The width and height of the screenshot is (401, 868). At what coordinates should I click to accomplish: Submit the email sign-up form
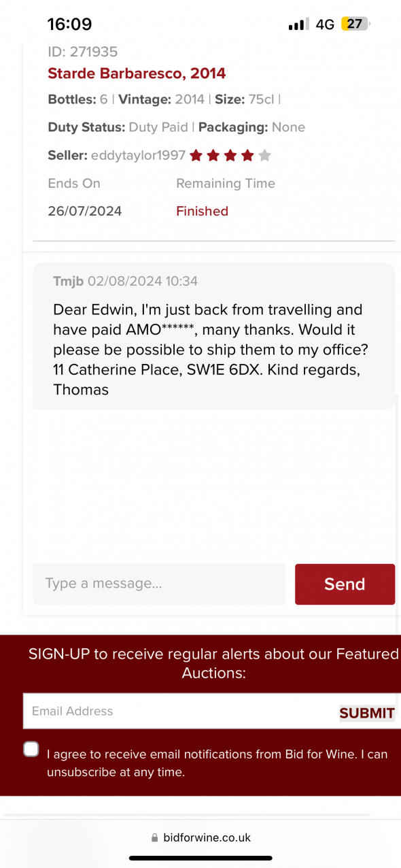point(367,713)
